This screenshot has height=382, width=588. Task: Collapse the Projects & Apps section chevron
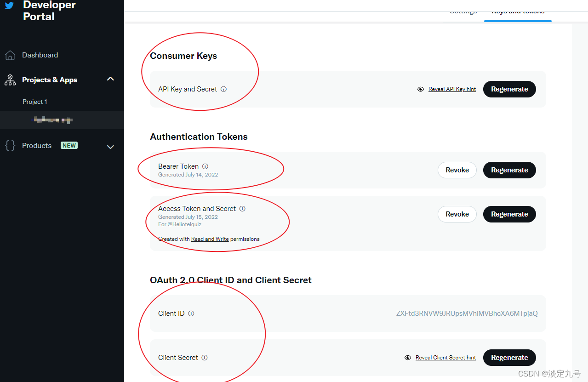(x=110, y=79)
